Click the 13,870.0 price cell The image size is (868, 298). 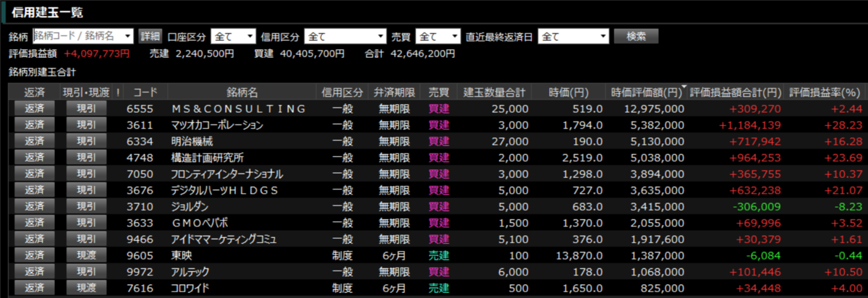pyautogui.click(x=579, y=255)
